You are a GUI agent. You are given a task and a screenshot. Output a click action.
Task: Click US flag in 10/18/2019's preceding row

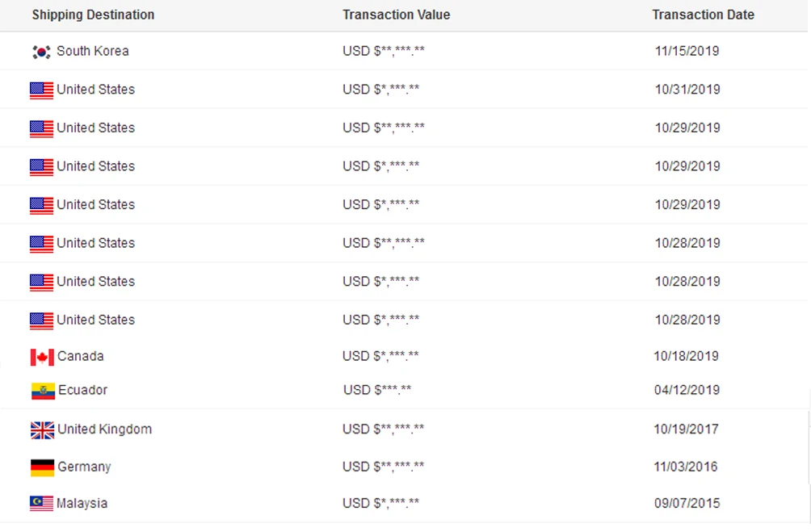[42, 320]
